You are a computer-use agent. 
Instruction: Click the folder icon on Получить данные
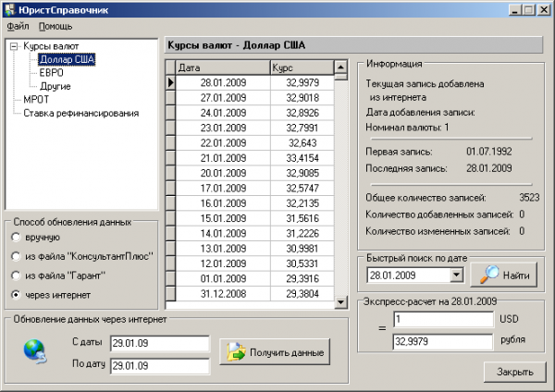point(235,351)
